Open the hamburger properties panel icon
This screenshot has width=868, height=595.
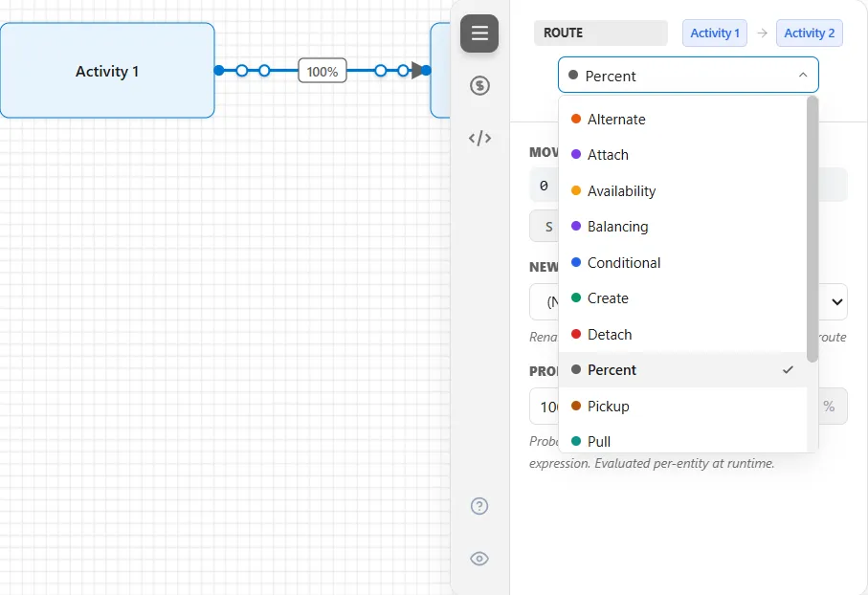(479, 33)
